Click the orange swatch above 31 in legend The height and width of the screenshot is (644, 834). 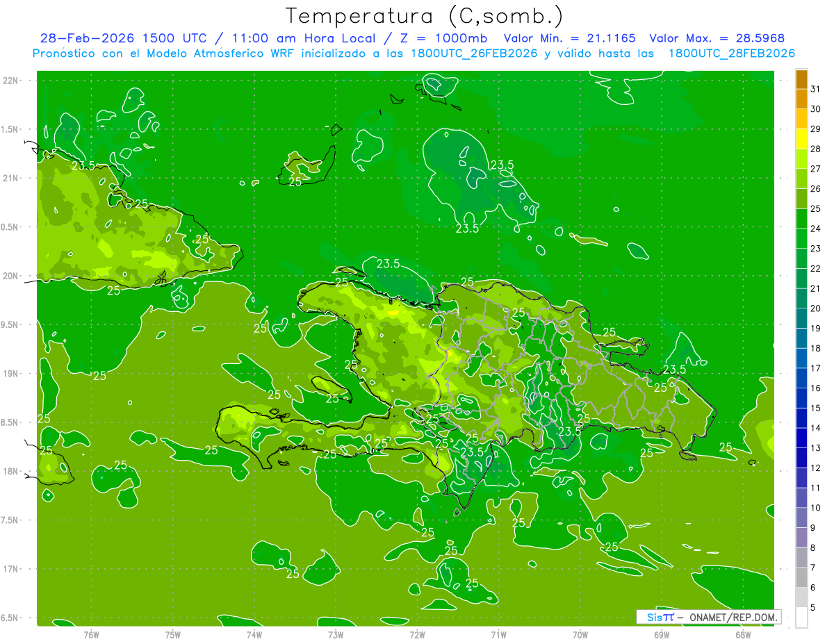click(x=801, y=79)
